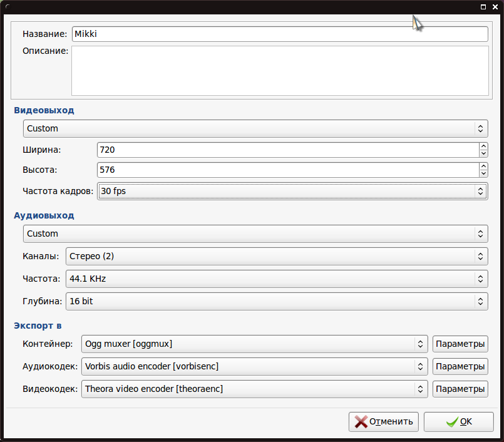Viewport: 504px width, 442px height.
Task: Click the Аудиокодек label
Action: point(50,366)
